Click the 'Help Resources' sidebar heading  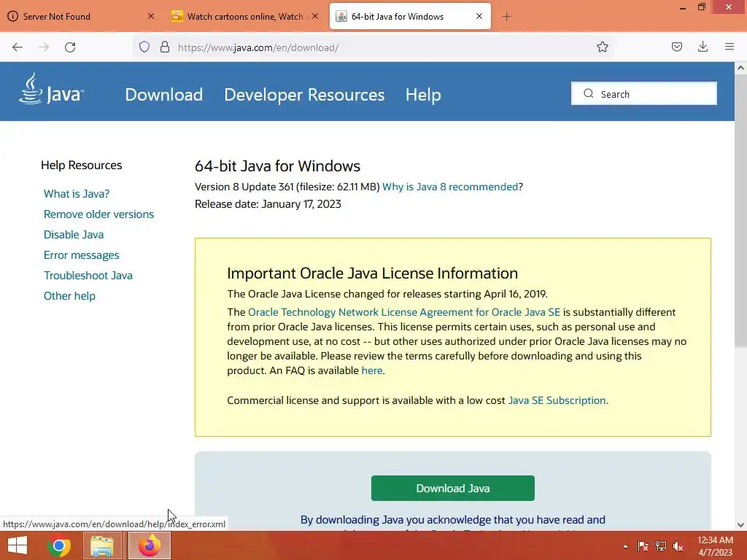pos(82,166)
